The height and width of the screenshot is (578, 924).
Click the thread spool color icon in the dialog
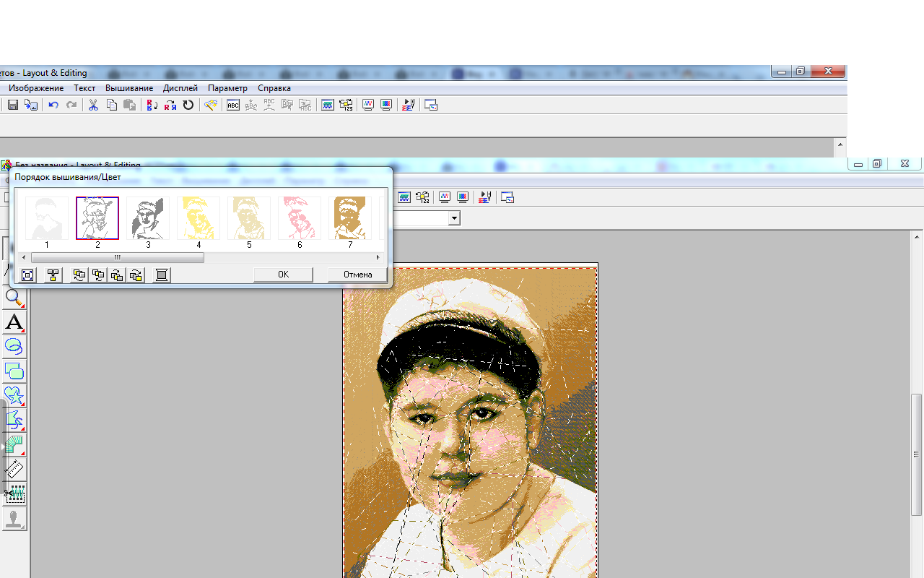coord(162,275)
